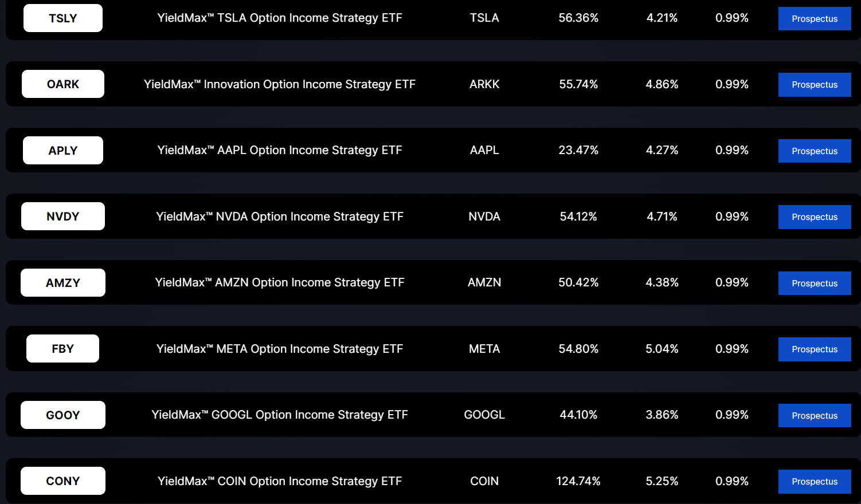Open the APLY Prospectus

(814, 151)
